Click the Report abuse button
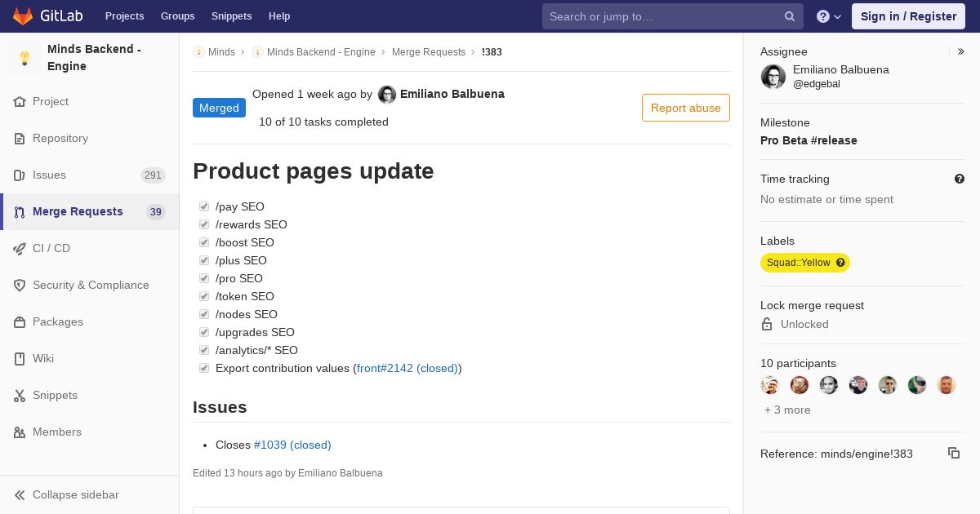Screen dimensions: 980x514 click(x=686, y=108)
